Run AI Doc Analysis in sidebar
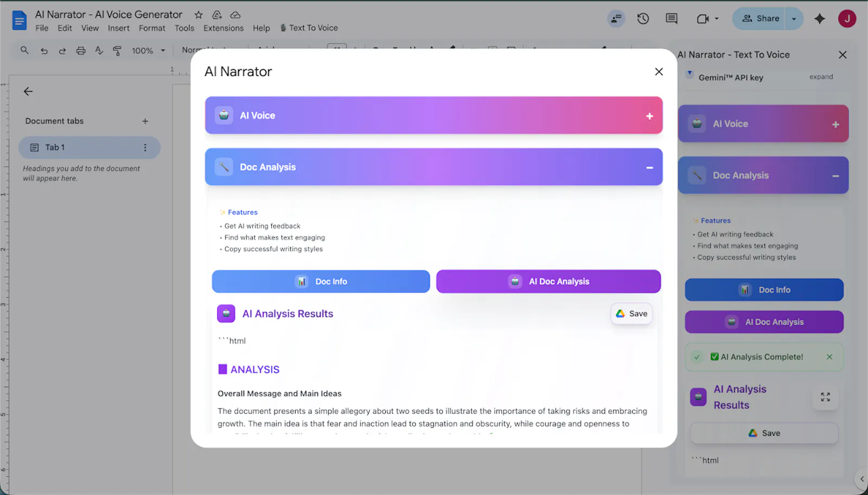This screenshot has width=868, height=495. tap(764, 322)
